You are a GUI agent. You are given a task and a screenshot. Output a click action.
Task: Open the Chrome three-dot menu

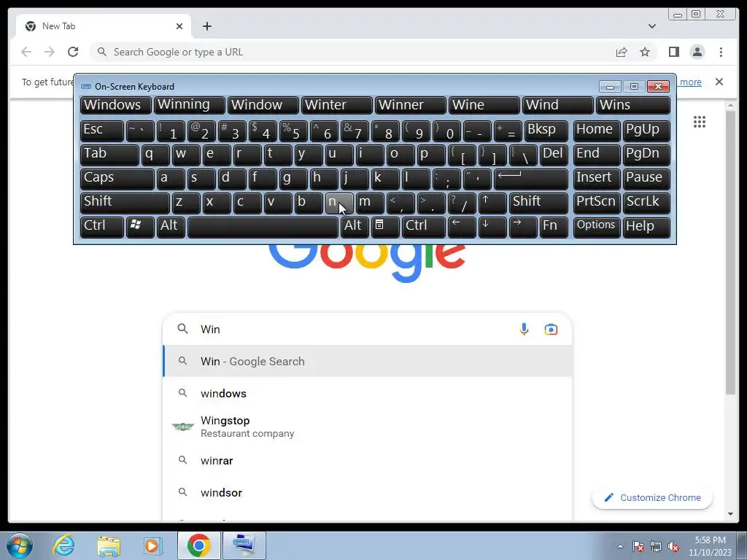click(x=721, y=52)
